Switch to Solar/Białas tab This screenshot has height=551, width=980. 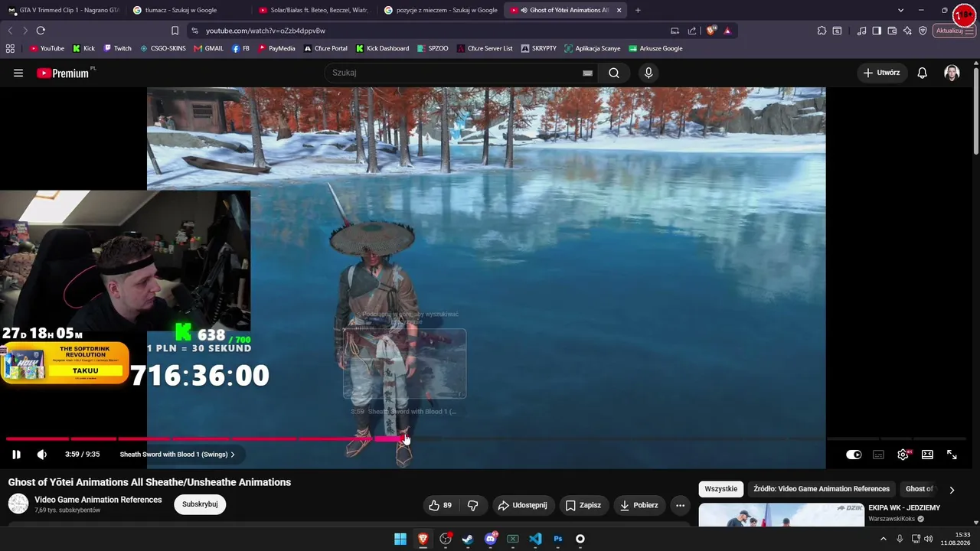313,10
